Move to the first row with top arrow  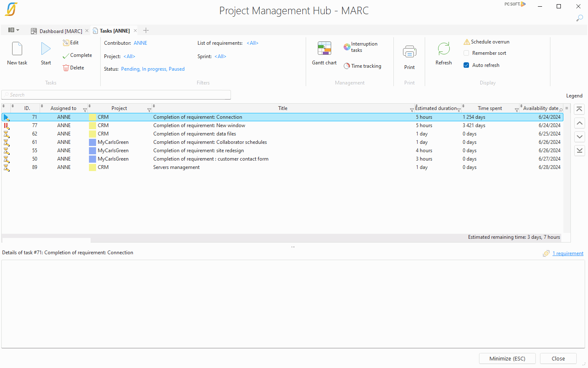(579, 110)
